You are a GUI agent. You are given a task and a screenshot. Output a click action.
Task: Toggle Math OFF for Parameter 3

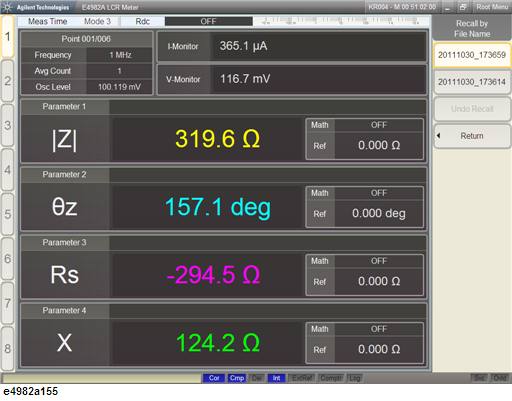click(x=379, y=261)
